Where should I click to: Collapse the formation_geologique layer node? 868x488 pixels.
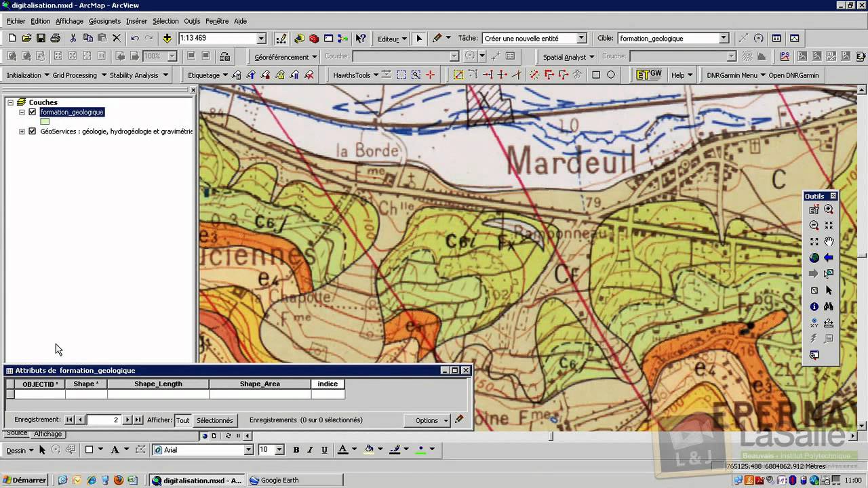click(x=22, y=112)
